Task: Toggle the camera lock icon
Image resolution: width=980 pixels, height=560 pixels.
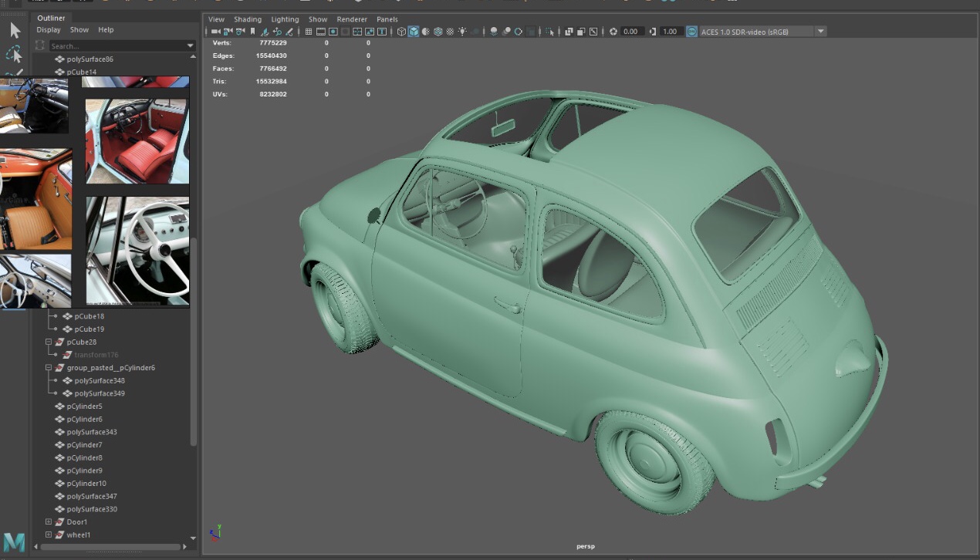Action: click(228, 32)
